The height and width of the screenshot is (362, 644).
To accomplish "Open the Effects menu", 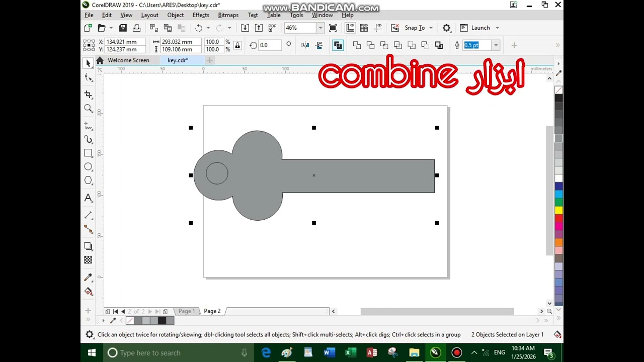I will pos(201,15).
